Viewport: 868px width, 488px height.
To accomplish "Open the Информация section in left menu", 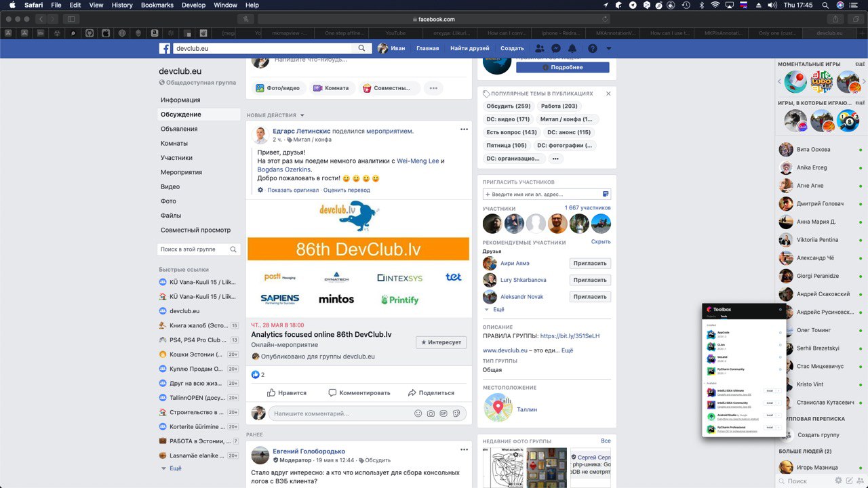I will pyautogui.click(x=180, y=100).
